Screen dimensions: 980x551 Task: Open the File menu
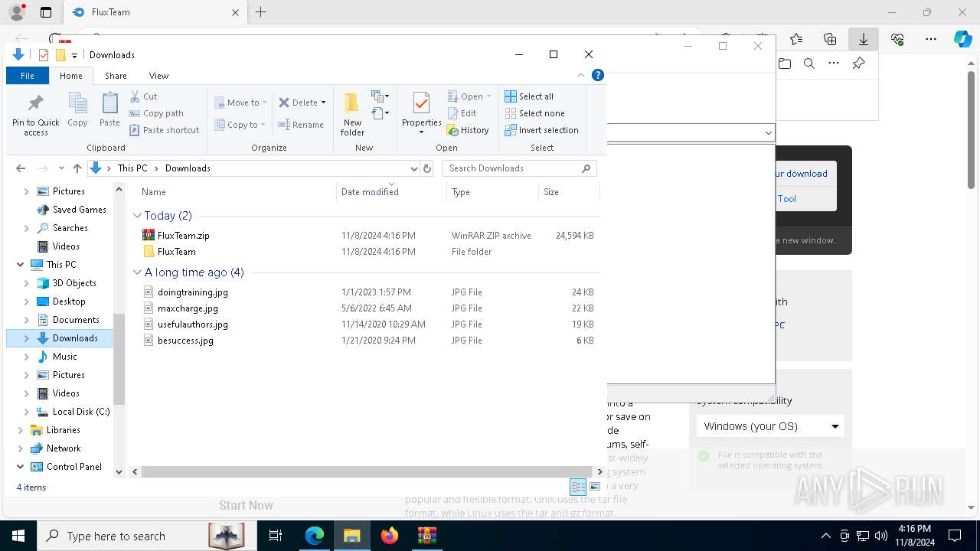27,76
